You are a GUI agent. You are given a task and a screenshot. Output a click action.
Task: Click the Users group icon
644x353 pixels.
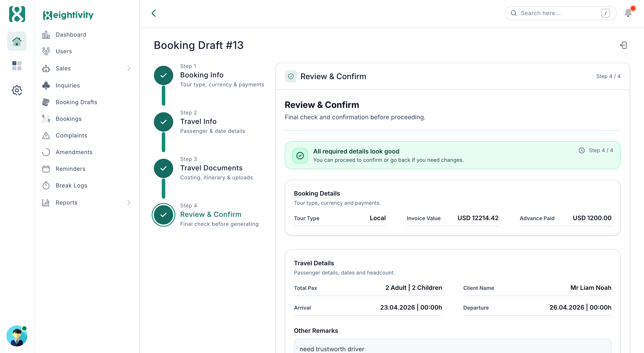click(46, 51)
